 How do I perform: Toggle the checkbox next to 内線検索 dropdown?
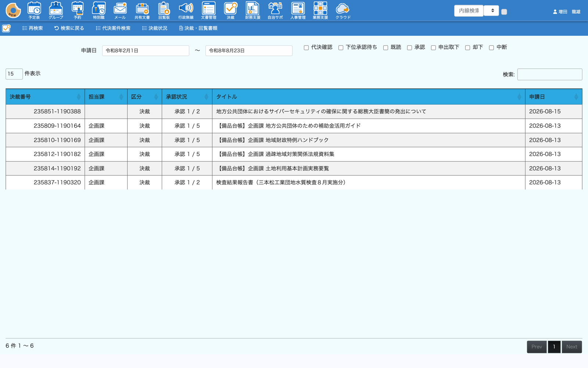point(504,12)
